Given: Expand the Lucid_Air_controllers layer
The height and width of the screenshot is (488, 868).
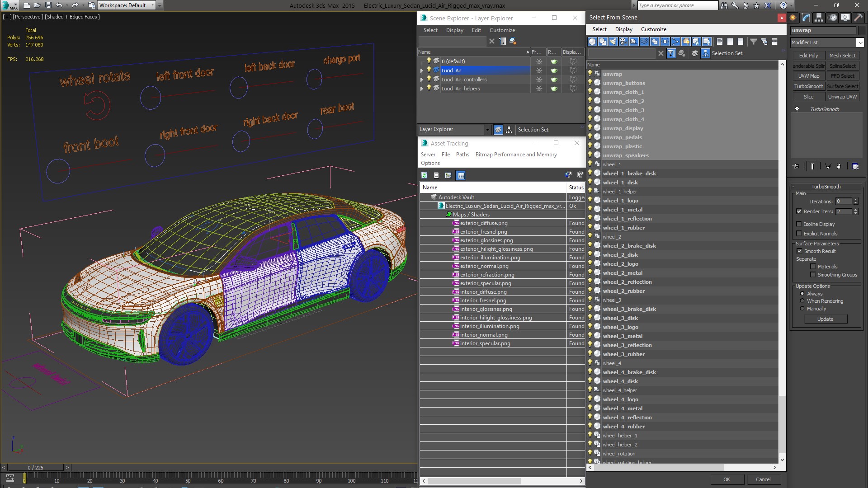Looking at the screenshot, I should point(422,80).
